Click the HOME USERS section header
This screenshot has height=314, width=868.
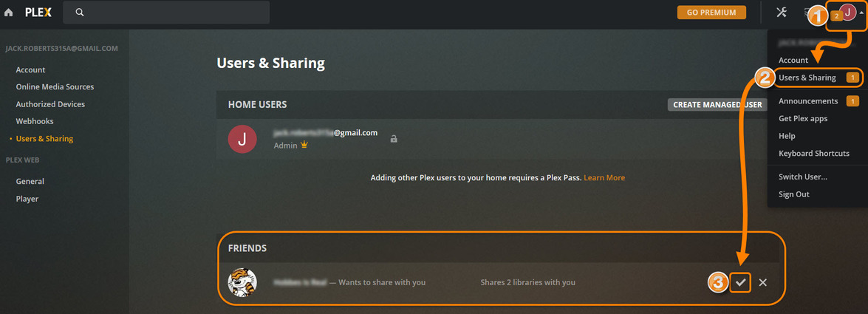click(x=257, y=105)
